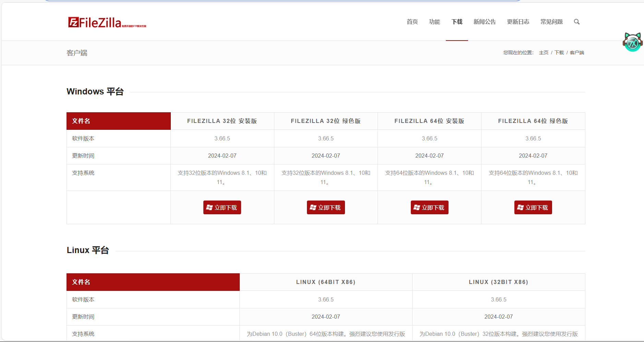Click Debian 64位 build description text

pos(326,334)
